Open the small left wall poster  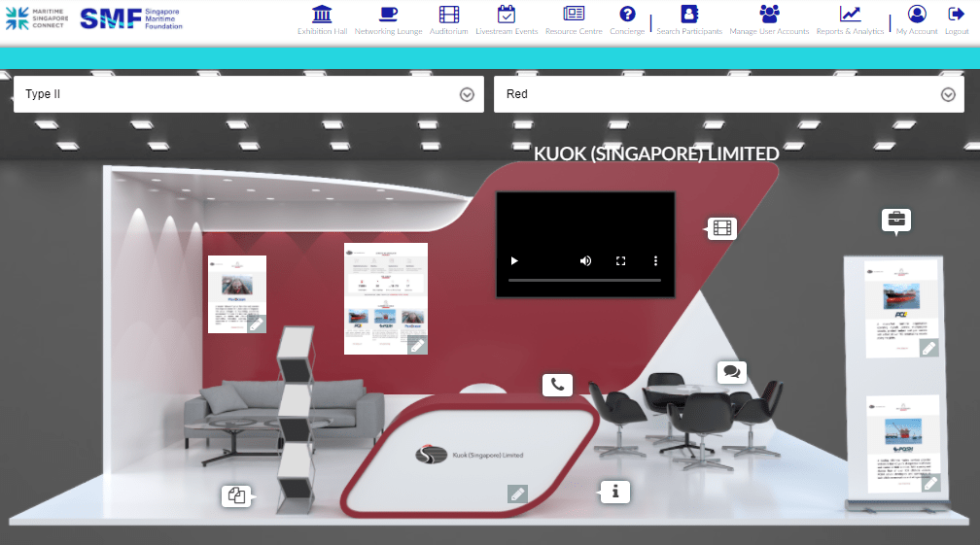click(x=237, y=293)
